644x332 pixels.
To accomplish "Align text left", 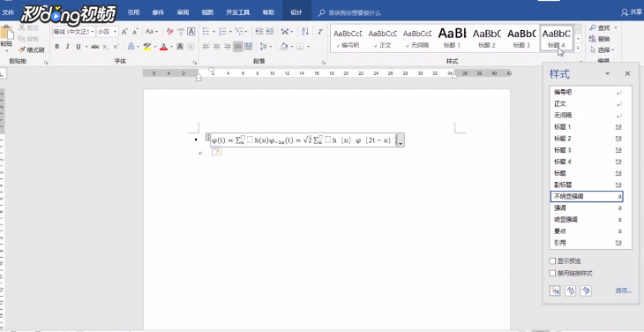I will click(206, 47).
